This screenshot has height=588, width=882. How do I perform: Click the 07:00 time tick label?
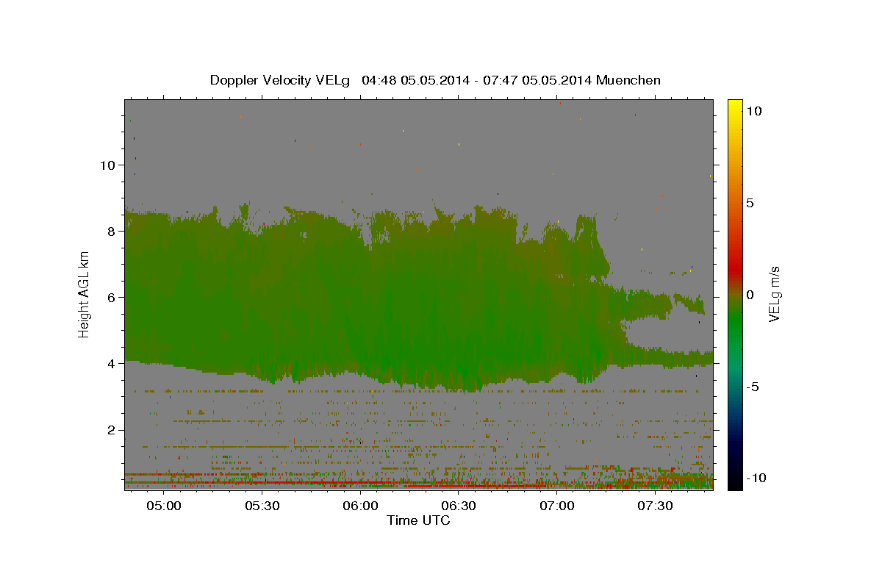click(x=556, y=506)
